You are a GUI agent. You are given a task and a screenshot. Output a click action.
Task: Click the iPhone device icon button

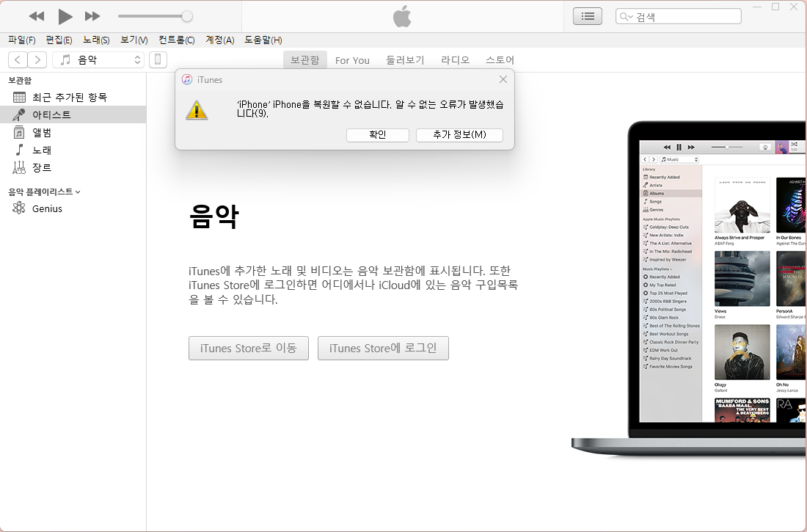[x=158, y=59]
